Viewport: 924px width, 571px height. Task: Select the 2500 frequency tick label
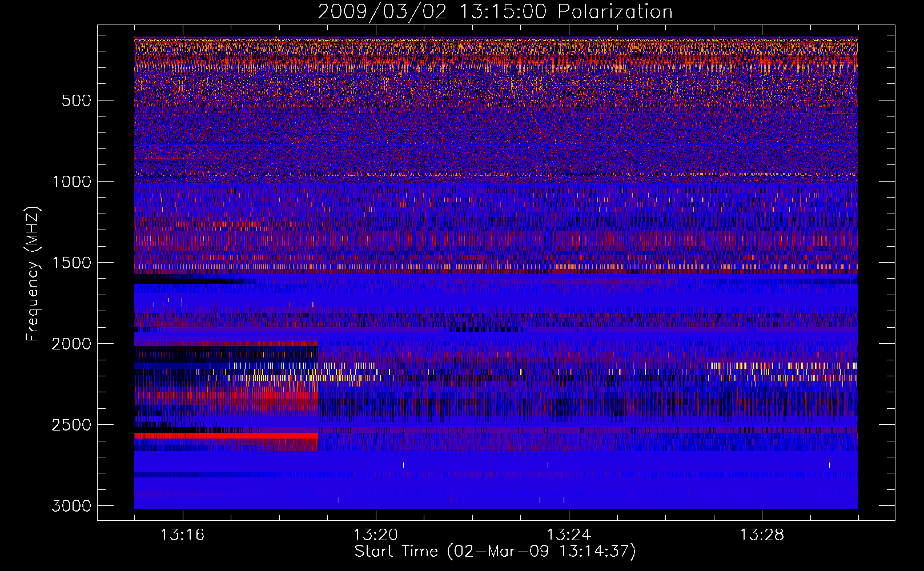click(71, 425)
